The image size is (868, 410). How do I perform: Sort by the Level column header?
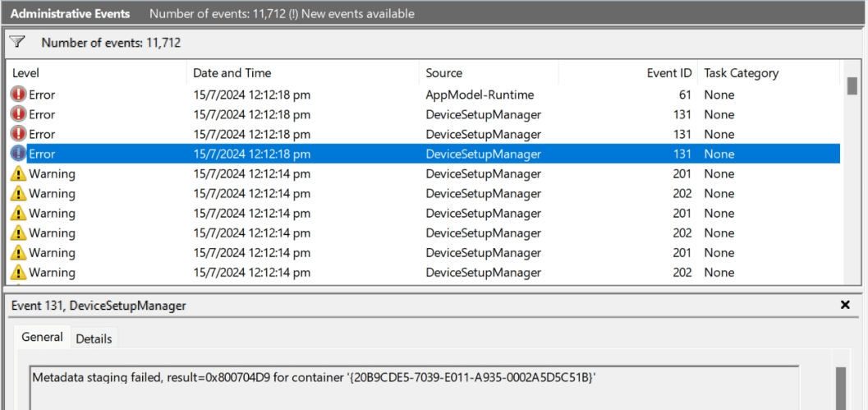(98, 73)
